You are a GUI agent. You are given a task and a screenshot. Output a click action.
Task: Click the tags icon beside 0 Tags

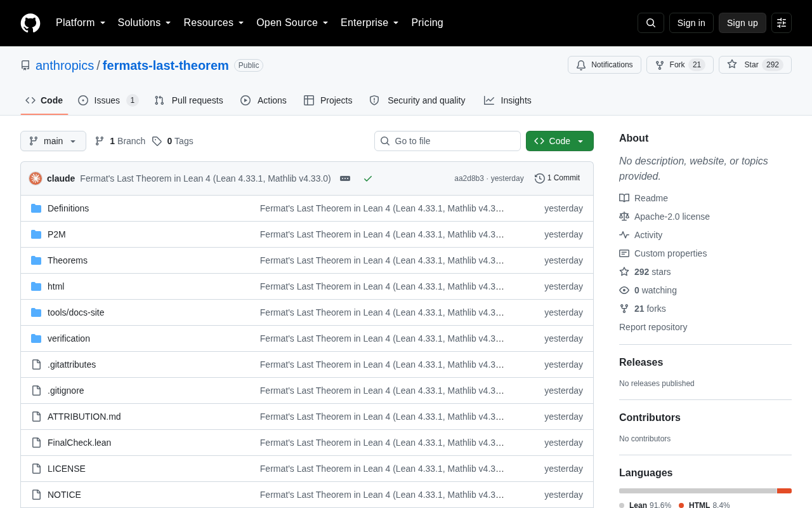(x=157, y=141)
